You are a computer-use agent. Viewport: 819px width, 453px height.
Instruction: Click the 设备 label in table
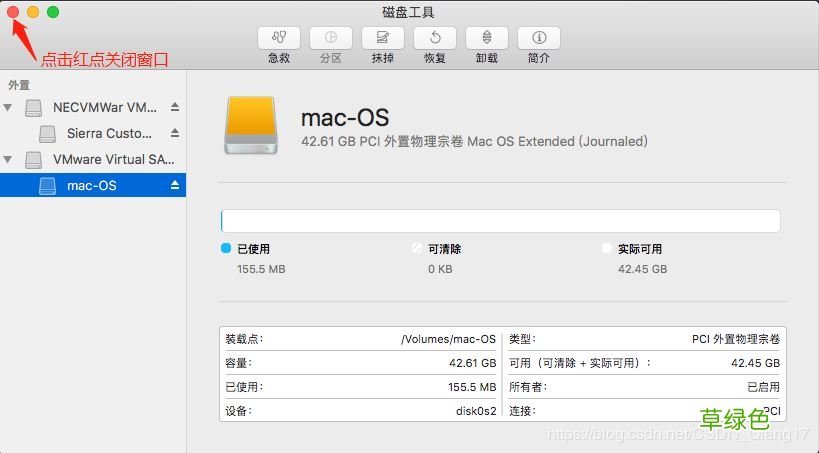[239, 411]
